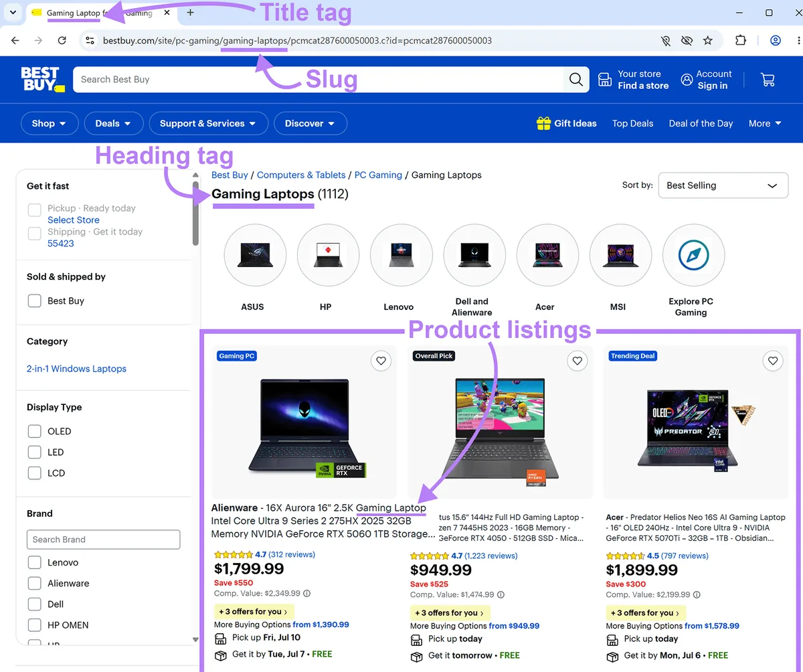Image resolution: width=803 pixels, height=672 pixels.
Task: Open the Support & Services dropdown
Action: pyautogui.click(x=208, y=123)
